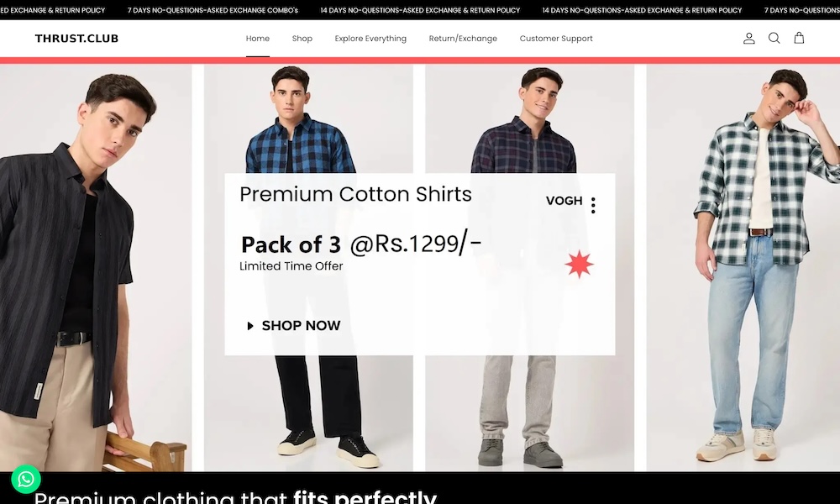Open the shopping bag cart icon
Image resolution: width=840 pixels, height=504 pixels.
pyautogui.click(x=799, y=38)
